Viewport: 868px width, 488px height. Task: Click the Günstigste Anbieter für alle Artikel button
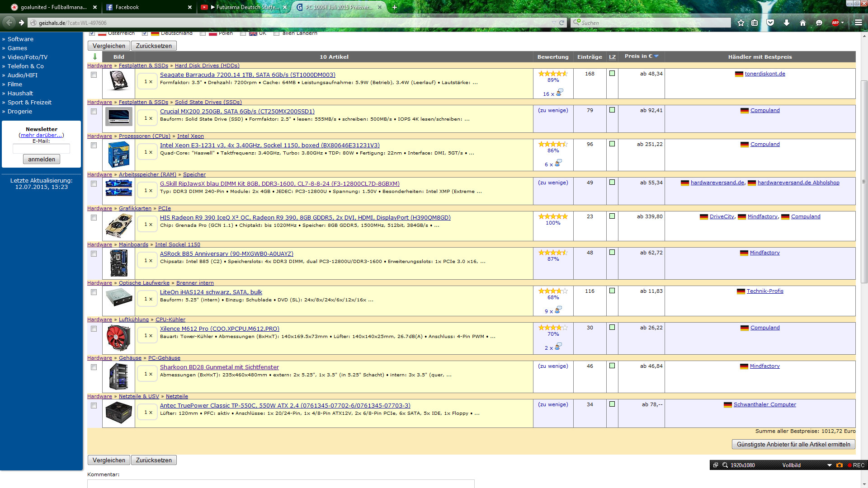(793, 444)
